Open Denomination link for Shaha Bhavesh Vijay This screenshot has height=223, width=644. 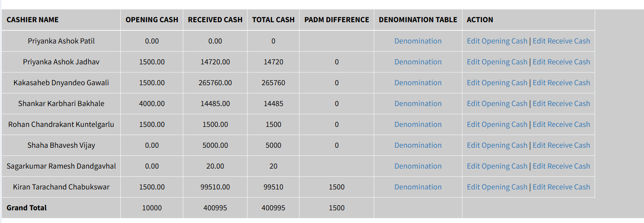418,145
